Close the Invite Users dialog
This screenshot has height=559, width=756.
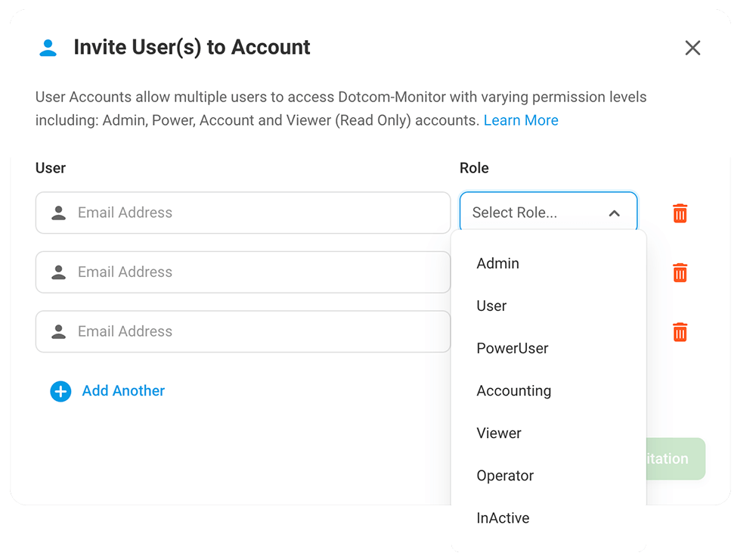[692, 47]
